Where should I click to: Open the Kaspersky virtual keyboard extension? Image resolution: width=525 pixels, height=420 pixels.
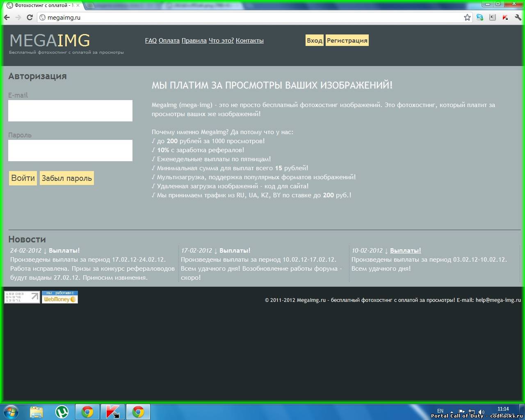pos(493,17)
